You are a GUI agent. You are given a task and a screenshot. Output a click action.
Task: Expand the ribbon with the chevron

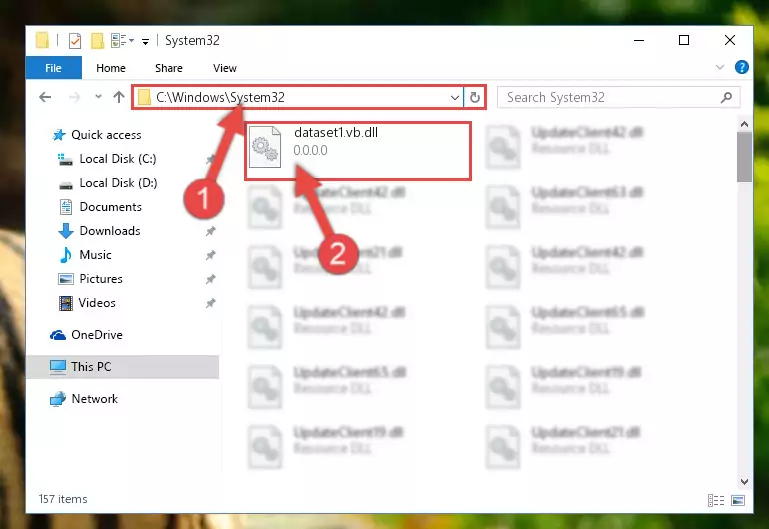pyautogui.click(x=719, y=67)
